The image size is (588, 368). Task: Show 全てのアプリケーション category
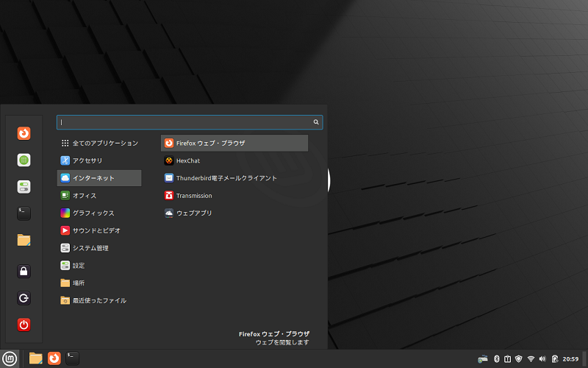point(99,143)
